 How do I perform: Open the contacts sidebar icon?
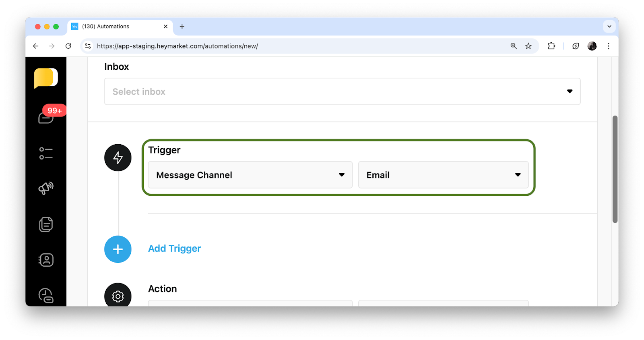click(46, 260)
